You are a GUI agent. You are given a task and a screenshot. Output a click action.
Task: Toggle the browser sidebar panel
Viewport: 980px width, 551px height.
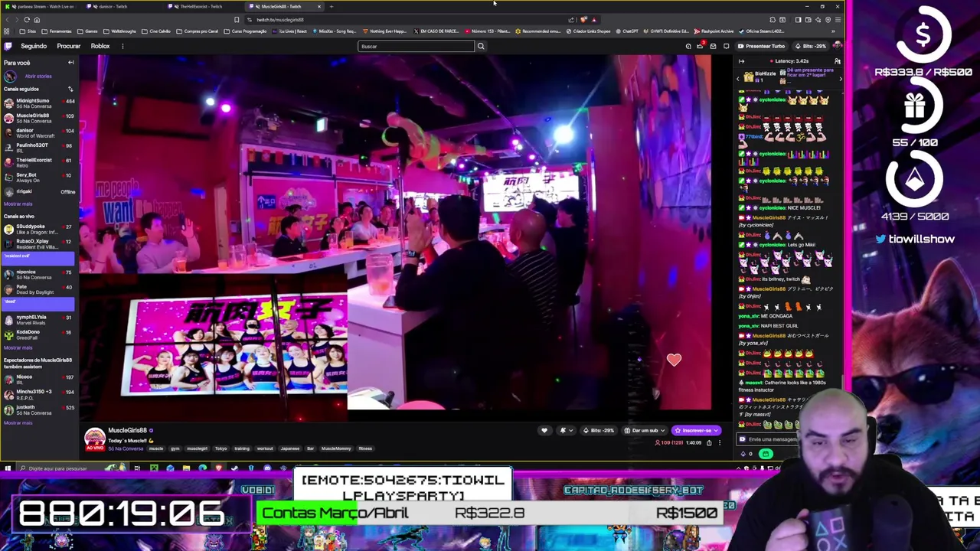pos(798,20)
